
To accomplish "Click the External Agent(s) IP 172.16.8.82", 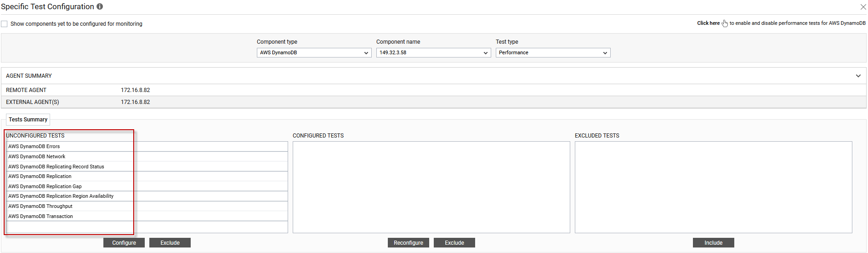I will click(x=135, y=102).
